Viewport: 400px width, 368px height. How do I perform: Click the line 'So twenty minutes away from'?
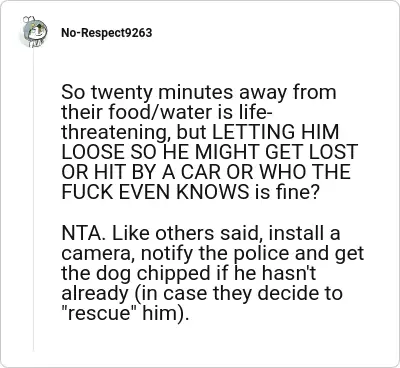[x=199, y=92]
